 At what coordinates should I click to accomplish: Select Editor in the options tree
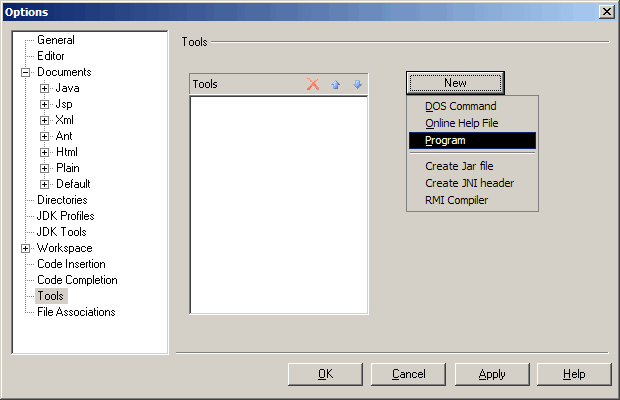tap(51, 56)
